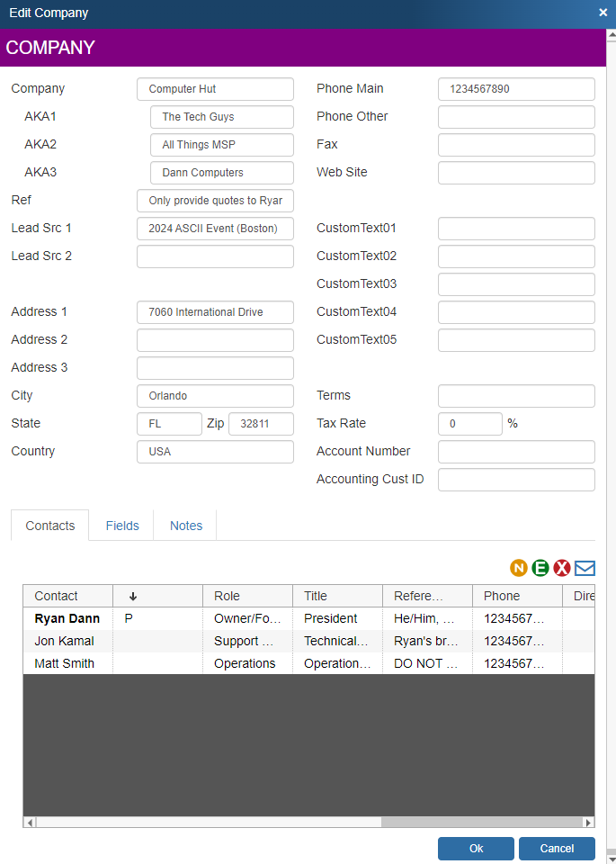Click the Company field containing Computer Hut
616x864 pixels.
[x=215, y=88]
